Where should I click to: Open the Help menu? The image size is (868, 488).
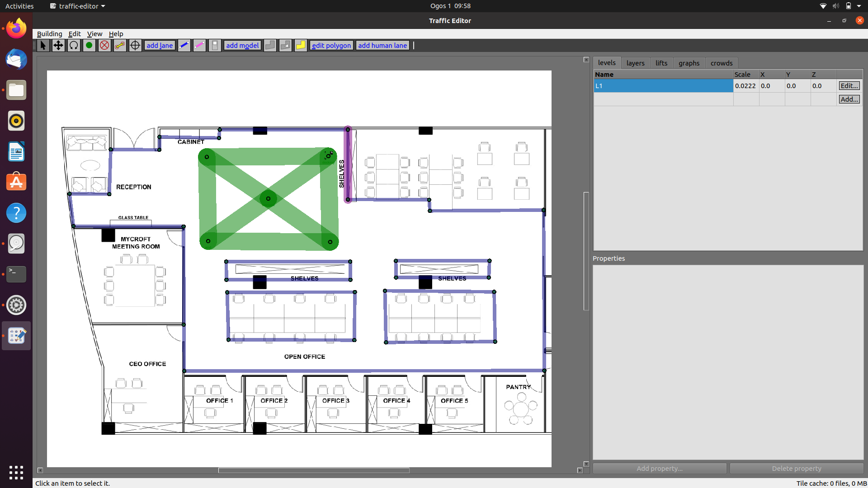116,34
